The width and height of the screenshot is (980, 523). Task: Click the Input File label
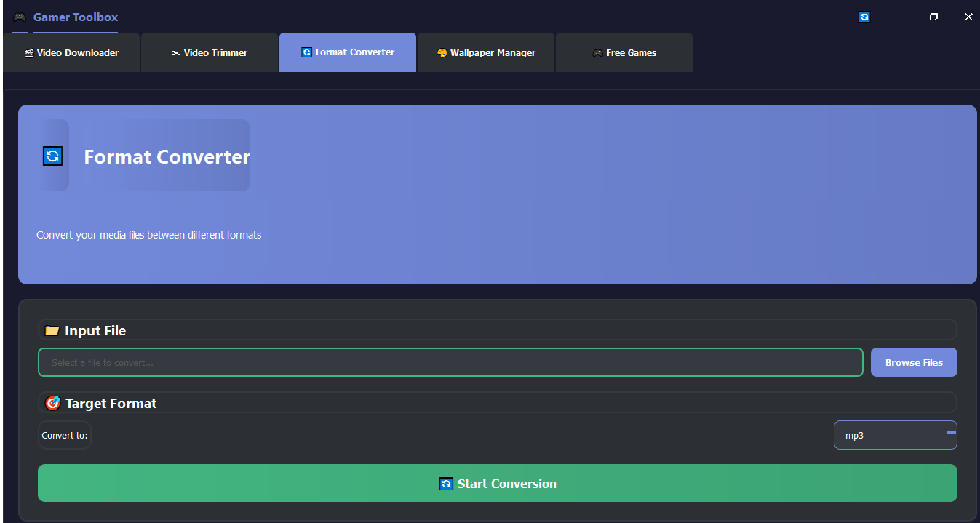(x=95, y=330)
